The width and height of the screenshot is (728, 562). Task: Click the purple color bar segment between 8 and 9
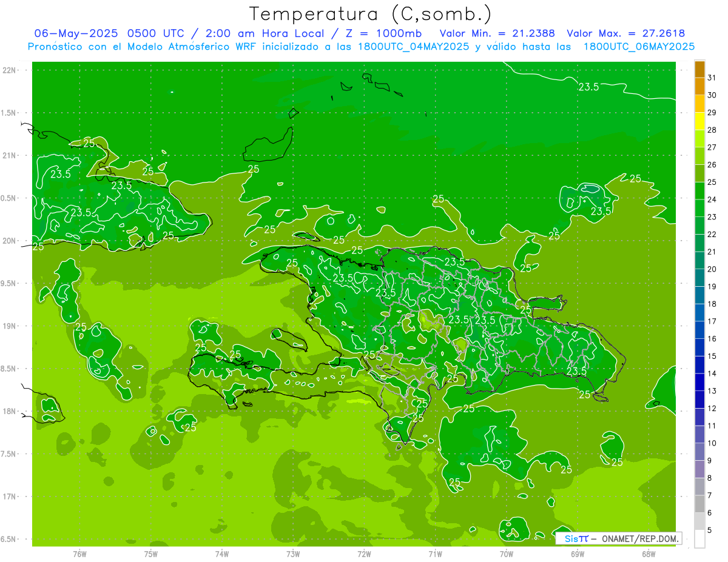point(699,469)
